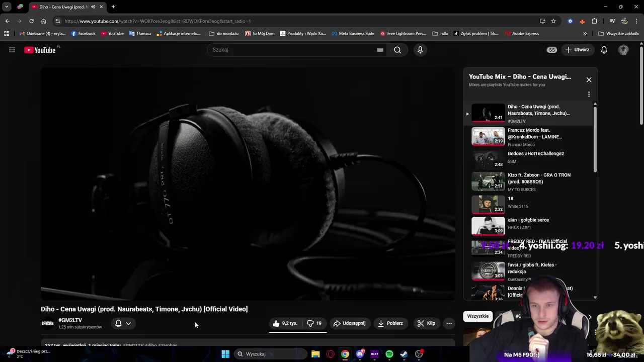
Task: Open the Free Lightroom Presets bookmark
Action: (403, 34)
